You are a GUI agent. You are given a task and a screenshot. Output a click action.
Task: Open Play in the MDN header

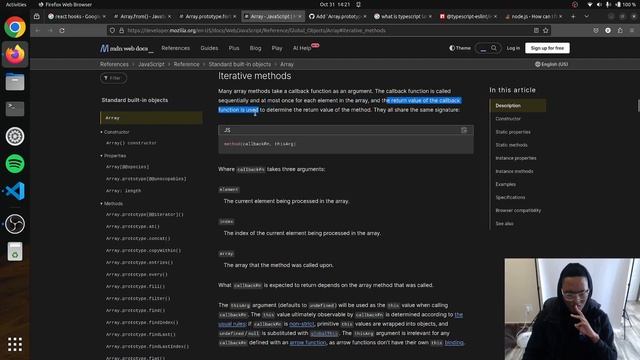277,48
